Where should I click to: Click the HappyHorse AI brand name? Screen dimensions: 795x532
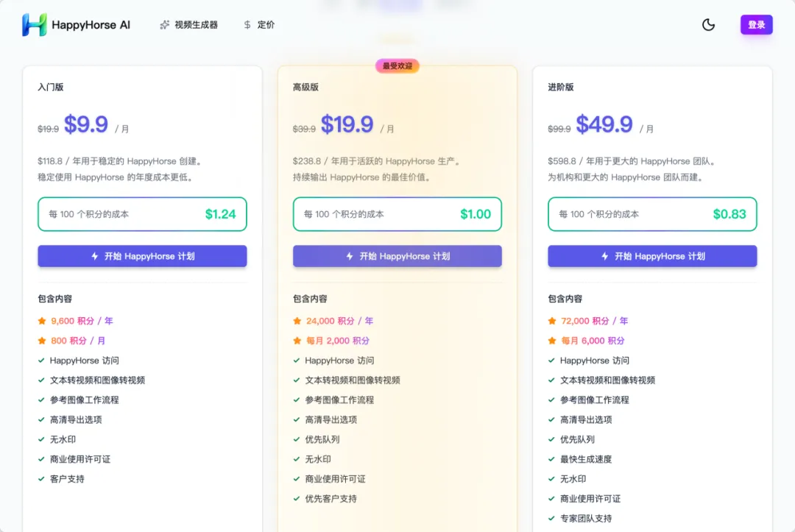(91, 25)
